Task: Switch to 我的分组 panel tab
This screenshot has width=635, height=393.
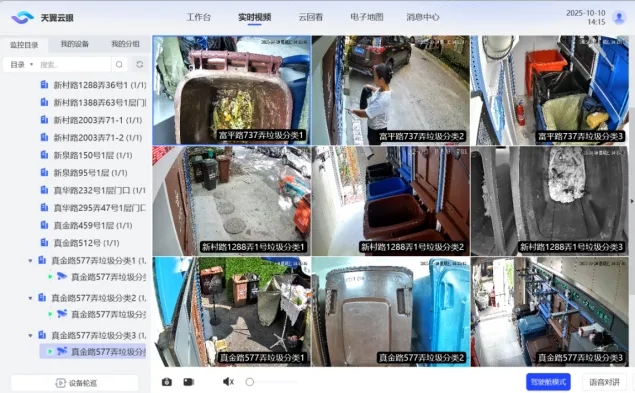Action: pos(126,44)
